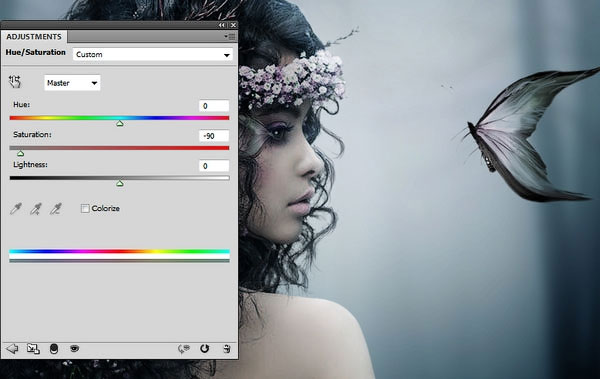Select the ADJUSTMENTS tab
The height and width of the screenshot is (379, 600).
[x=34, y=37]
